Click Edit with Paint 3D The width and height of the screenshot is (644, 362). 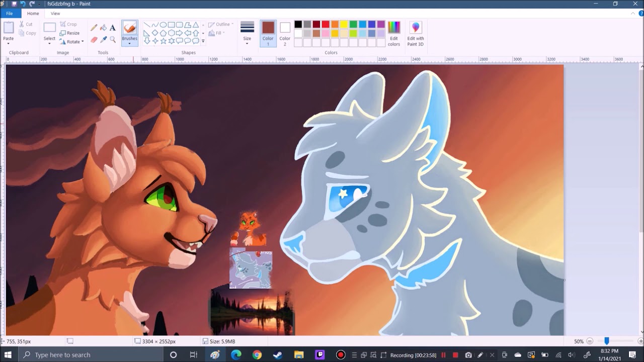416,34
